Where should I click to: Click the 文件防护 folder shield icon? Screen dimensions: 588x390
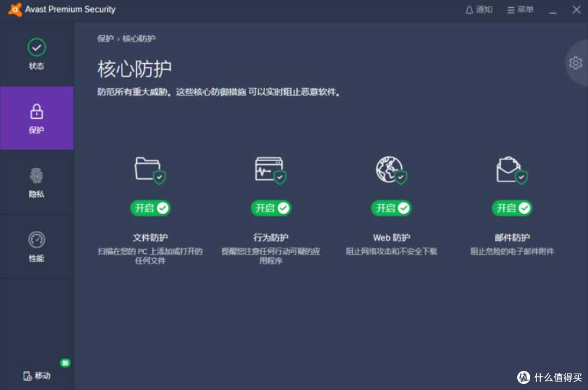[x=150, y=170]
